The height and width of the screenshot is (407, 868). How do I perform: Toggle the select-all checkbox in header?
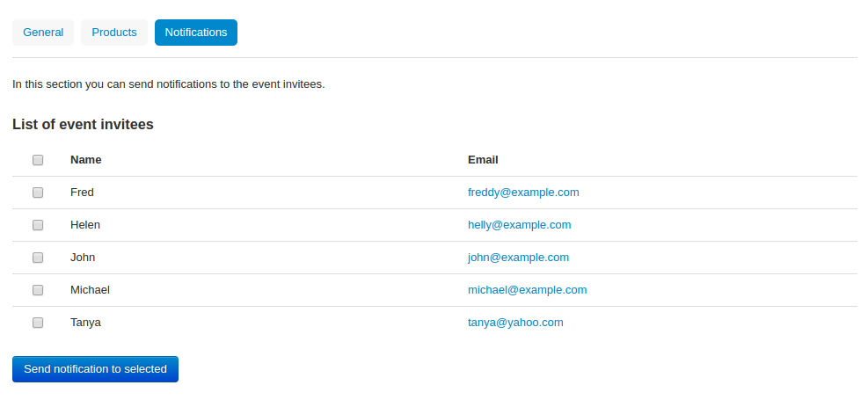pyautogui.click(x=38, y=160)
